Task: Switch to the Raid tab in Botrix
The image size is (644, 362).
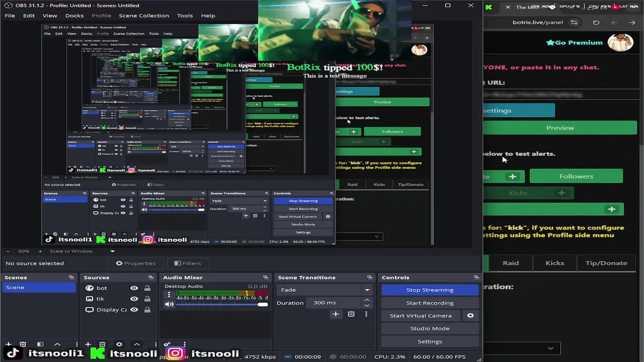Action: 511,263
